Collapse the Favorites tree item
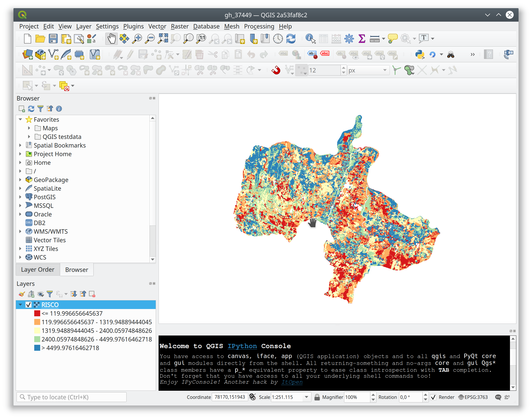 pyautogui.click(x=20, y=119)
